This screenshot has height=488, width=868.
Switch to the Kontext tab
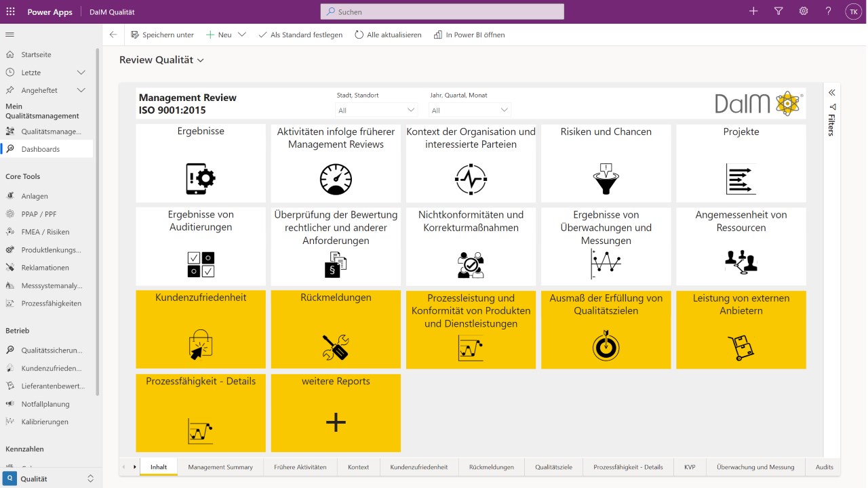358,467
